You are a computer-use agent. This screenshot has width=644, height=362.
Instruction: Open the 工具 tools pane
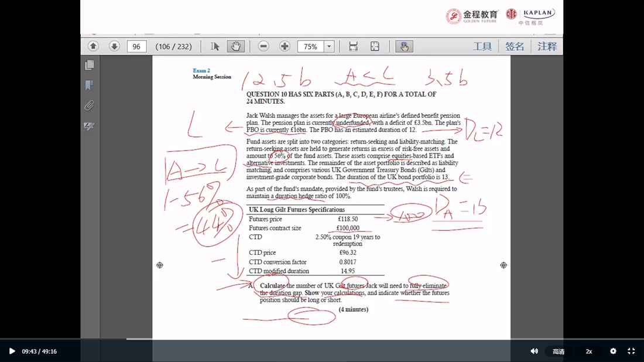click(482, 47)
